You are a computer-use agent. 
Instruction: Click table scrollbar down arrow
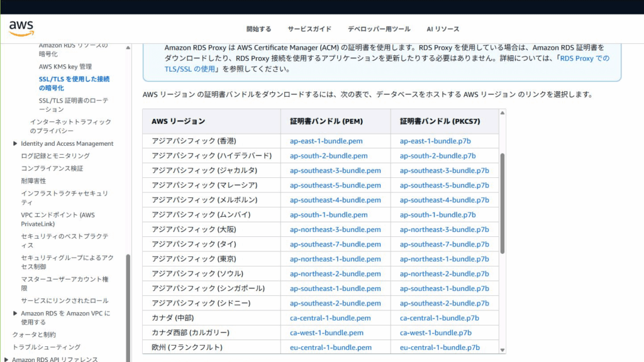tap(502, 350)
